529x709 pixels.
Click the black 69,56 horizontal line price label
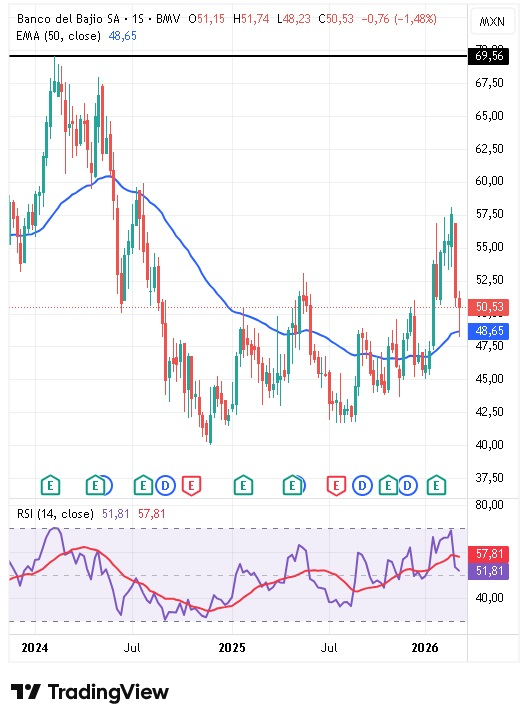(x=489, y=56)
